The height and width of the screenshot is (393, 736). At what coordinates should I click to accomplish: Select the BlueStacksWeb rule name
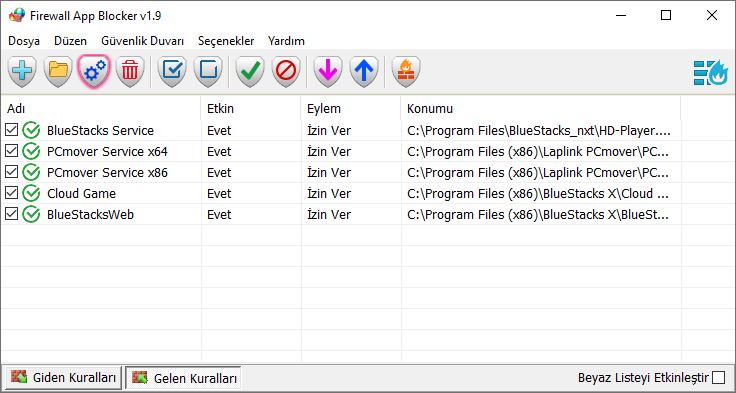90,215
